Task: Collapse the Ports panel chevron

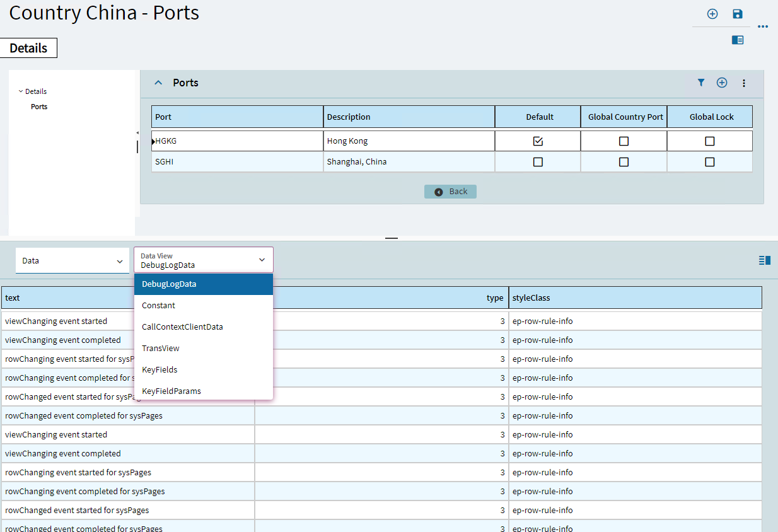Action: (159, 83)
